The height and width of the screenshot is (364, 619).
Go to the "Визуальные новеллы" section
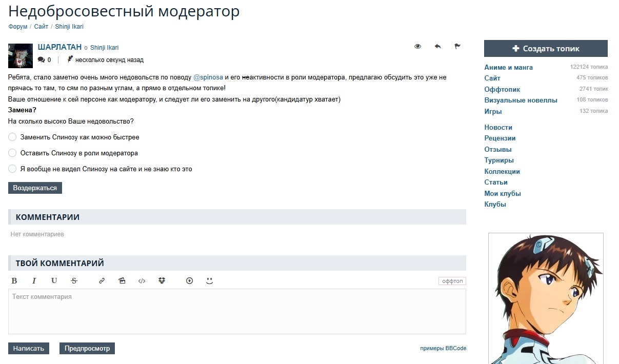[x=521, y=100]
